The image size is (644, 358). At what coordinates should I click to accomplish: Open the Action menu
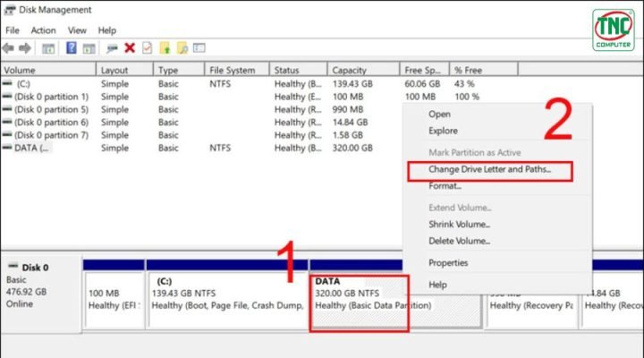point(43,30)
